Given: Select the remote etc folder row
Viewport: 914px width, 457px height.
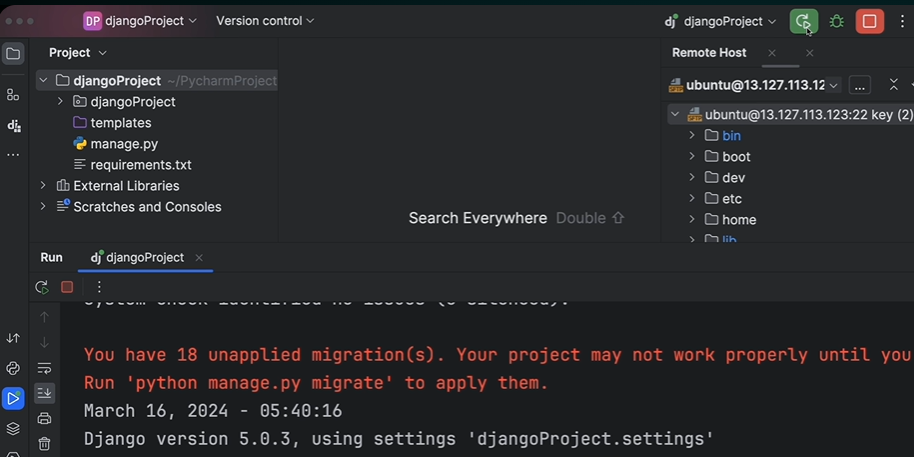Looking at the screenshot, I should [x=790, y=198].
